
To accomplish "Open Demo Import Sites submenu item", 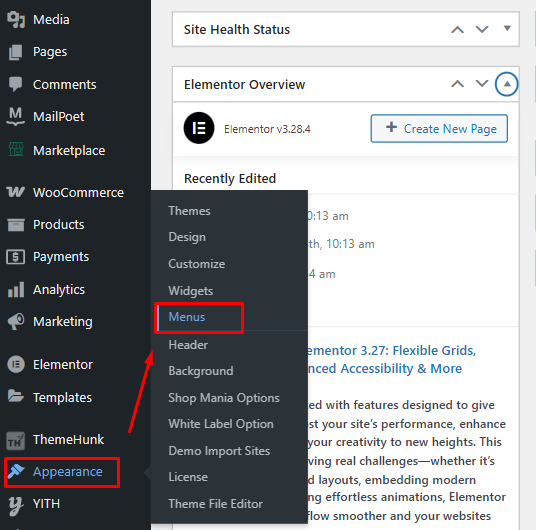I will 219,451.
